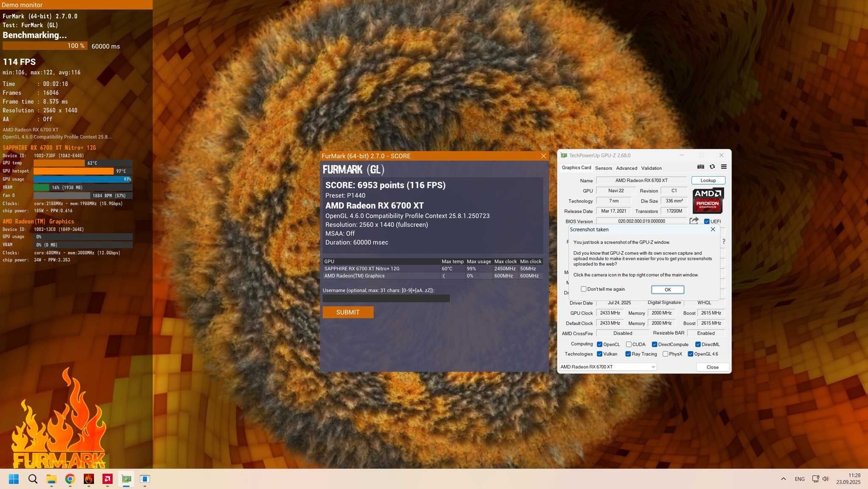This screenshot has height=489, width=868.
Task: Close the Screenshot taken dialog with X
Action: (x=713, y=229)
